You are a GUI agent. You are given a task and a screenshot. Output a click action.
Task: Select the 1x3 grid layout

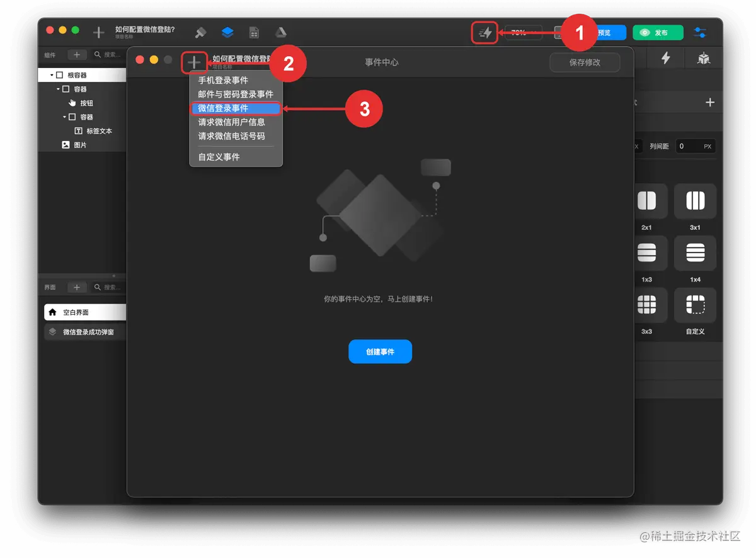click(x=646, y=253)
